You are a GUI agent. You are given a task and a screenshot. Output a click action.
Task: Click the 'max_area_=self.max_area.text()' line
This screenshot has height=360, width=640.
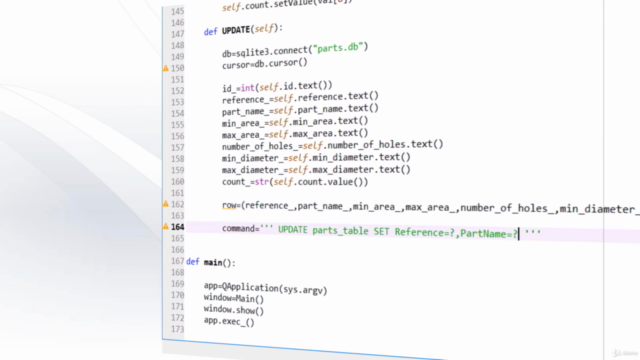295,134
